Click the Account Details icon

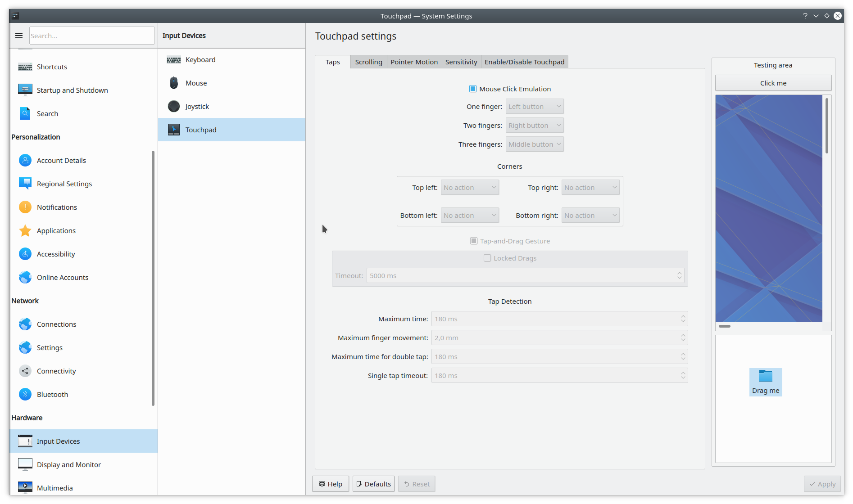25,160
